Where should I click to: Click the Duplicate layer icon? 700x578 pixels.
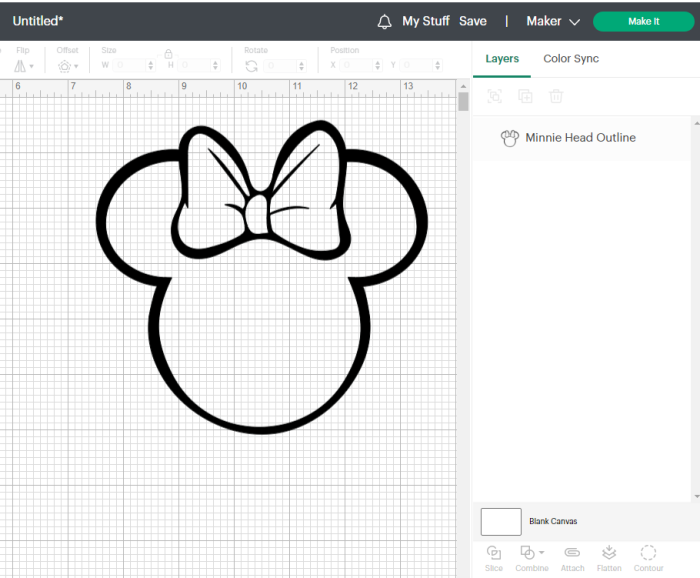coord(525,96)
